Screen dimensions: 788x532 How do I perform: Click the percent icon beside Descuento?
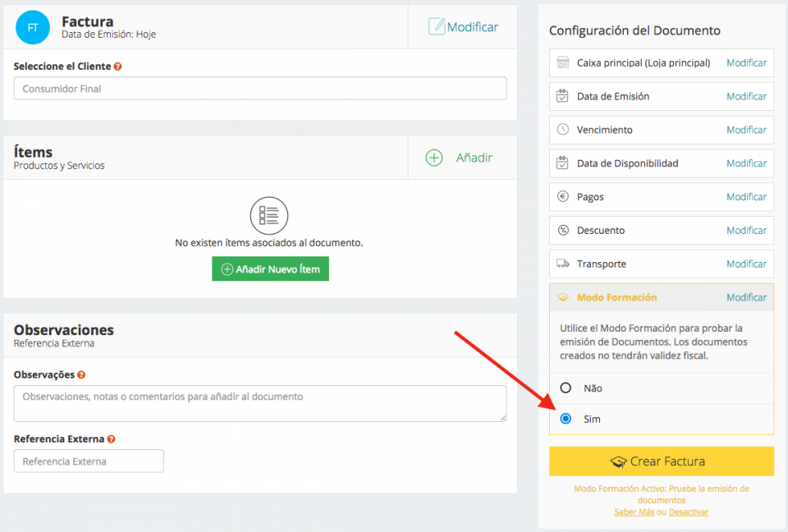coord(563,230)
